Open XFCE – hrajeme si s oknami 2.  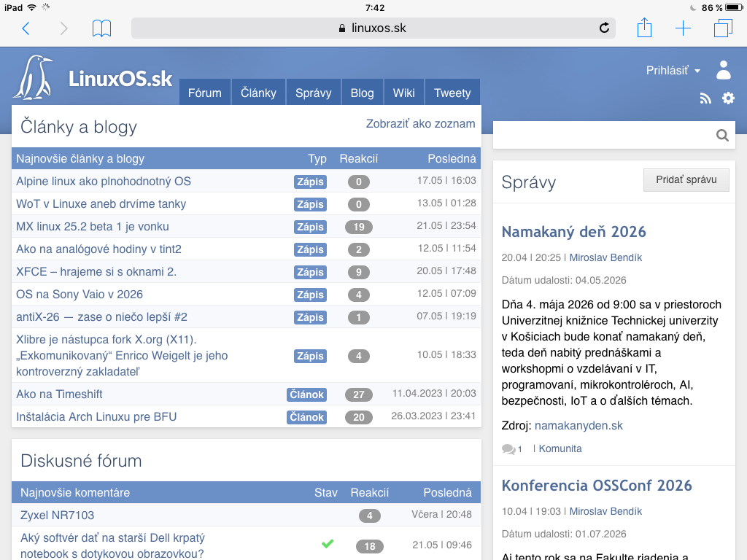[96, 272]
